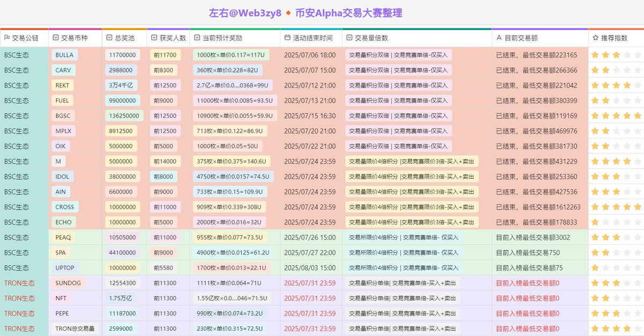The width and height of the screenshot is (644, 336).
Task: Click the fourth star in TRON总交易量 row
Action: click(x=627, y=328)
